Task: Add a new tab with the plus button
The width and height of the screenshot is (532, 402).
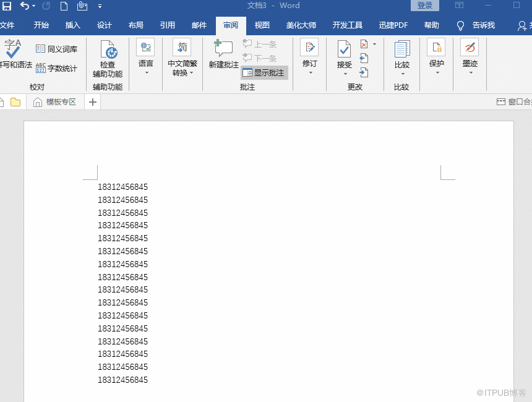Action: click(x=93, y=102)
